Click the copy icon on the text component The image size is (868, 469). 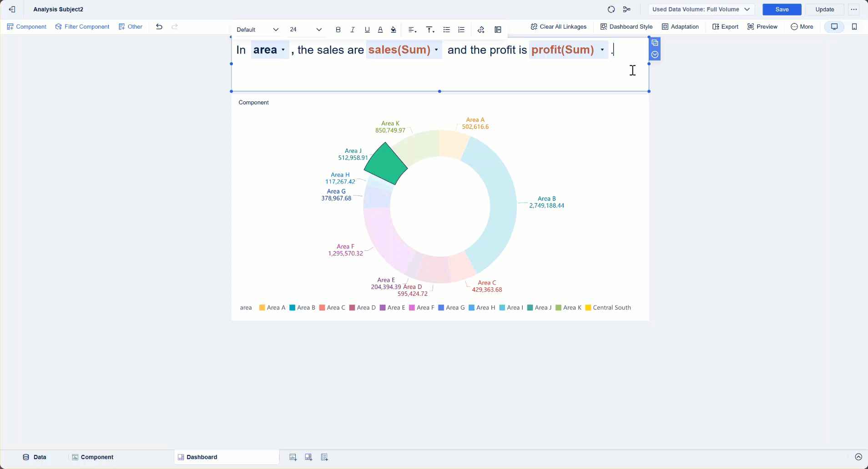click(655, 43)
